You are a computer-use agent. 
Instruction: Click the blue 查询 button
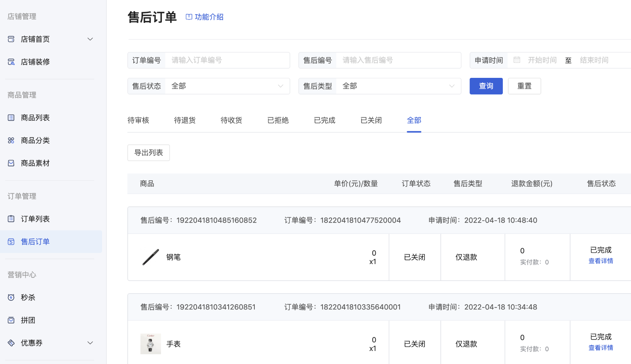(486, 86)
